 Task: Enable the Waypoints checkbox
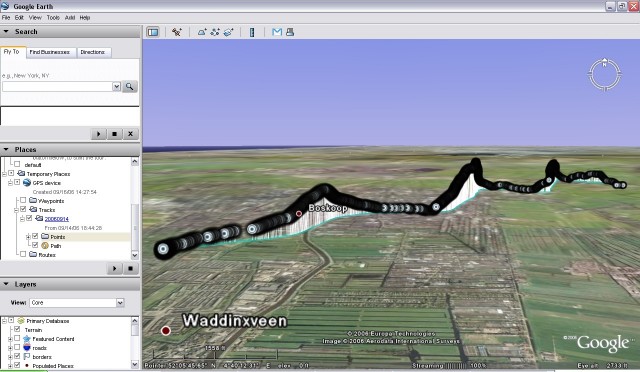click(x=23, y=200)
